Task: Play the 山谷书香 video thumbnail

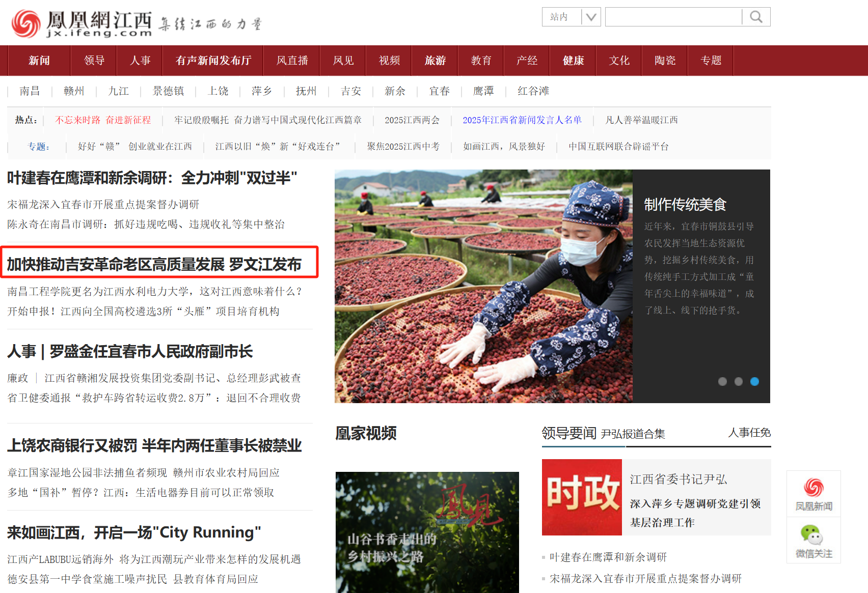Action: (x=427, y=532)
